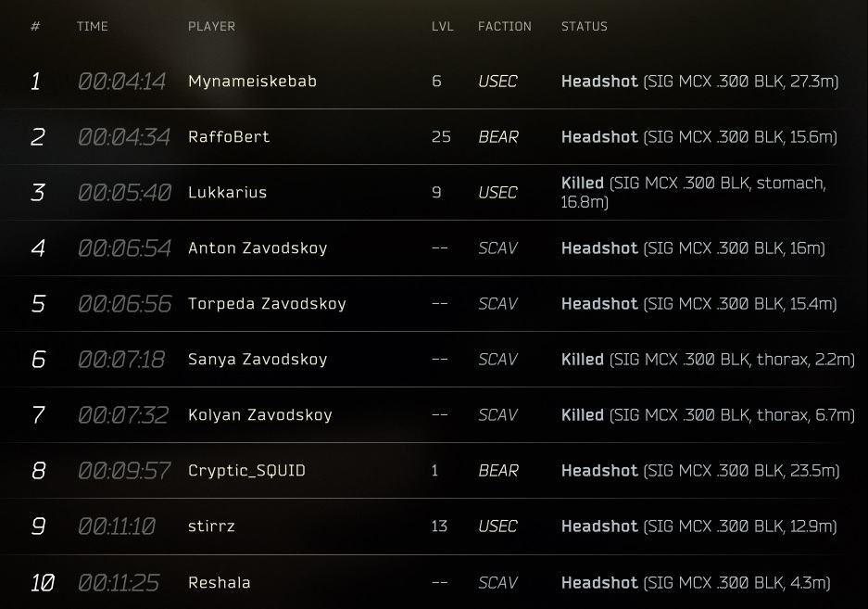Select the Reshala boss kill entry
The image size is (868, 609).
pyautogui.click(x=434, y=582)
